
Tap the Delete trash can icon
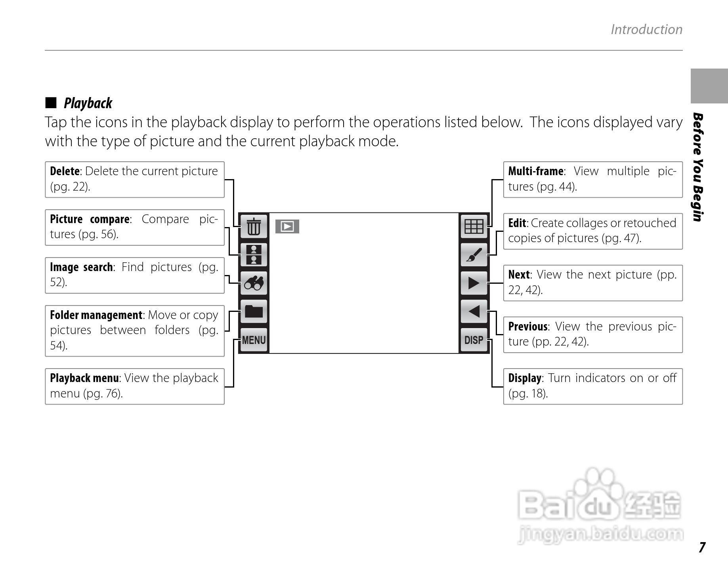point(254,226)
